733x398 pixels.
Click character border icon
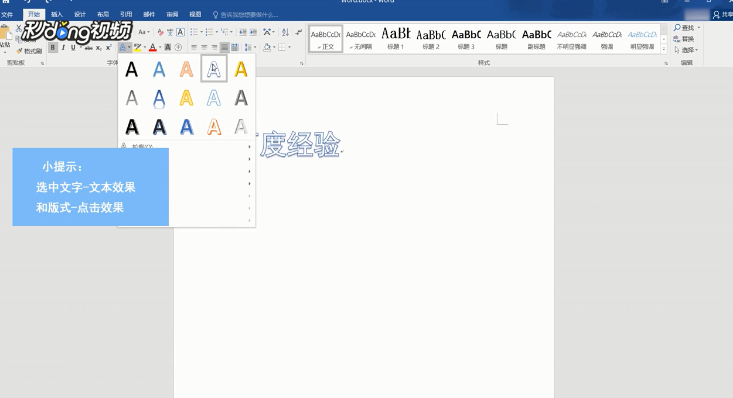pos(180,32)
